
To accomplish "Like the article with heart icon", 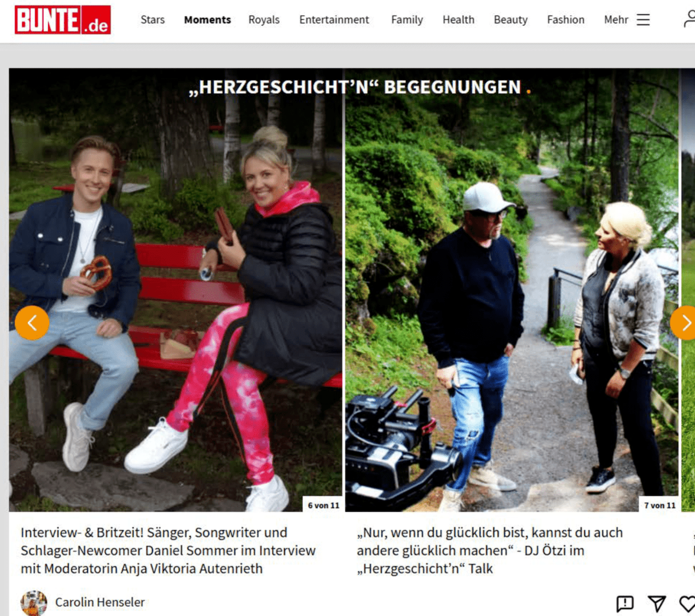I will 687,603.
